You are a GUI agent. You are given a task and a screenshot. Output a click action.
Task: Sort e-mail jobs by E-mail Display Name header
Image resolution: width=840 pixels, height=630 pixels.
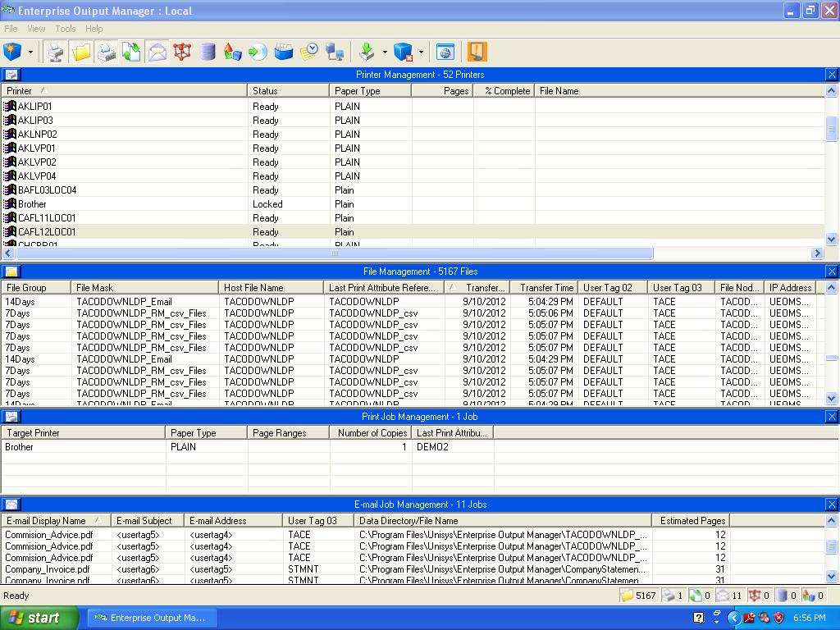click(56, 521)
